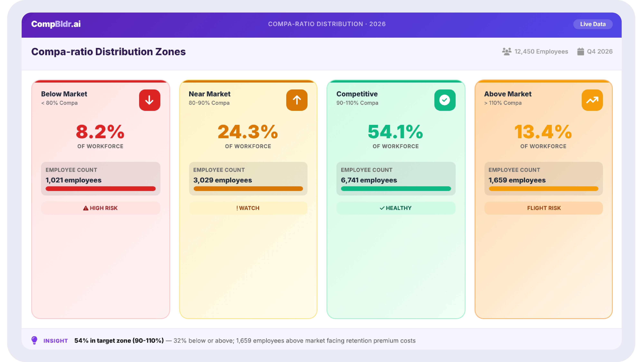Click the warning triangle in HIGH RISK

85,208
